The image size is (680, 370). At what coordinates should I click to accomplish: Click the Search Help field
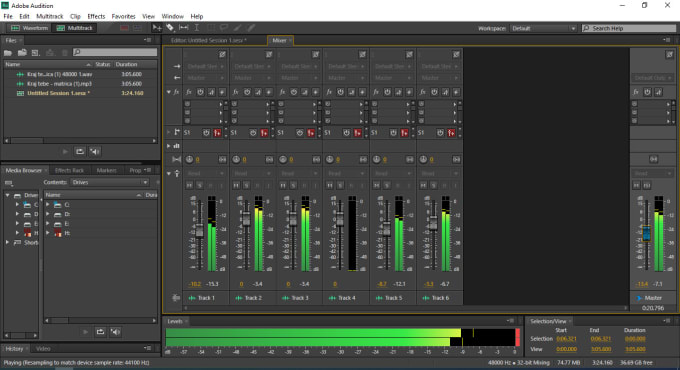[x=629, y=28]
